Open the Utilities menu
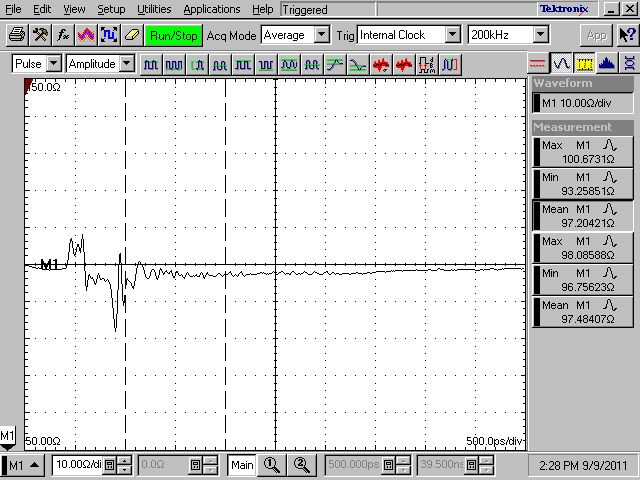640x480 pixels. [x=153, y=9]
